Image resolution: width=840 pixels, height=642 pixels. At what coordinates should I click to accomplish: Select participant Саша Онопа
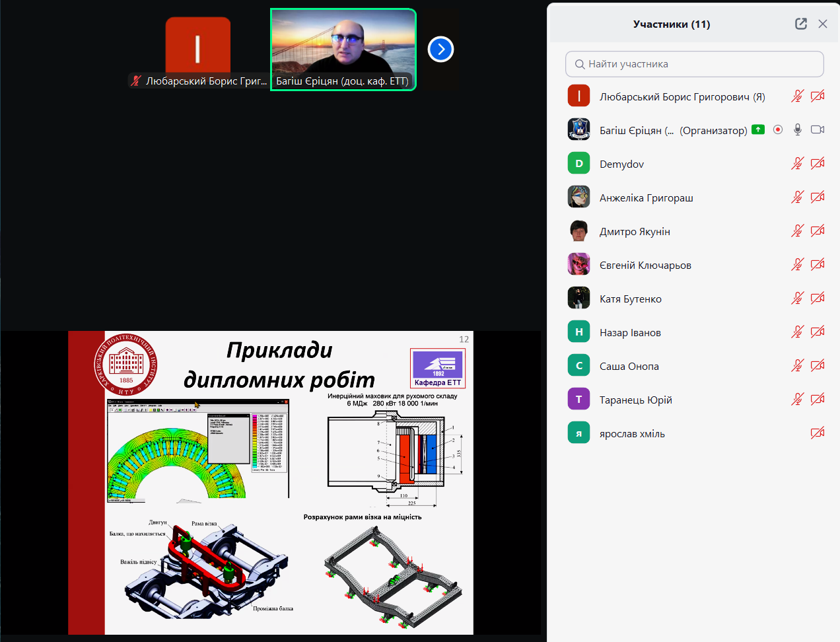click(695, 366)
